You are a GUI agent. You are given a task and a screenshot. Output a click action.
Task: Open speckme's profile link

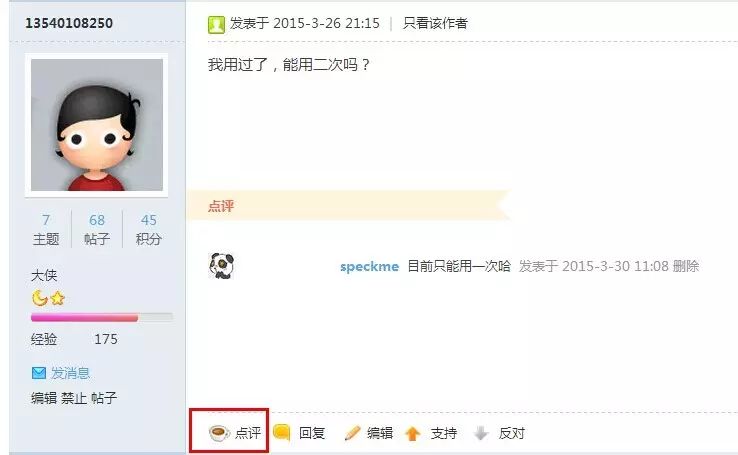(369, 266)
